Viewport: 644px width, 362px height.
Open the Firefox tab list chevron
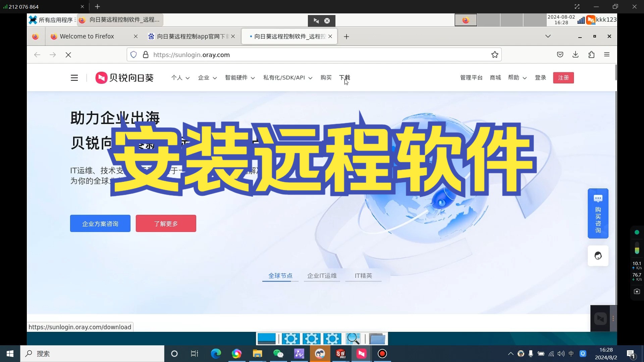click(x=548, y=36)
